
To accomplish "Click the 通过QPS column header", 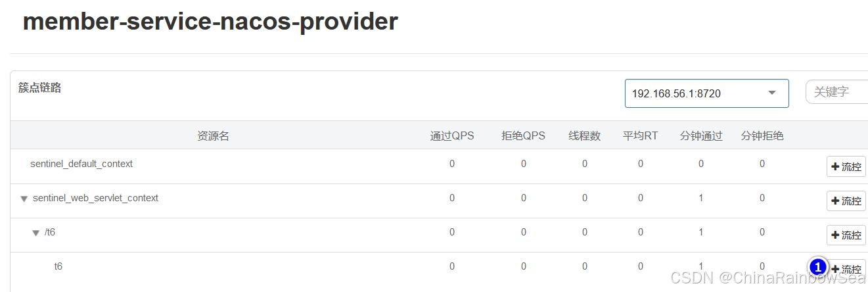I will point(452,136).
